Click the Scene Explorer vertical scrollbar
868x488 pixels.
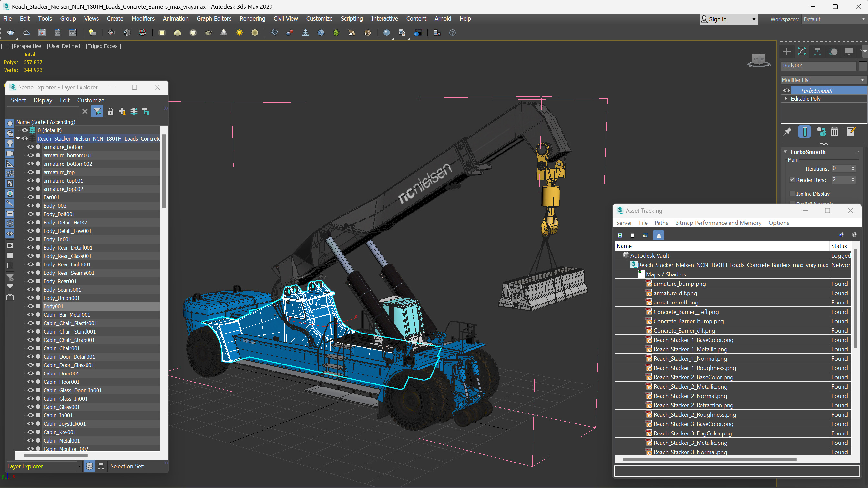(x=164, y=172)
